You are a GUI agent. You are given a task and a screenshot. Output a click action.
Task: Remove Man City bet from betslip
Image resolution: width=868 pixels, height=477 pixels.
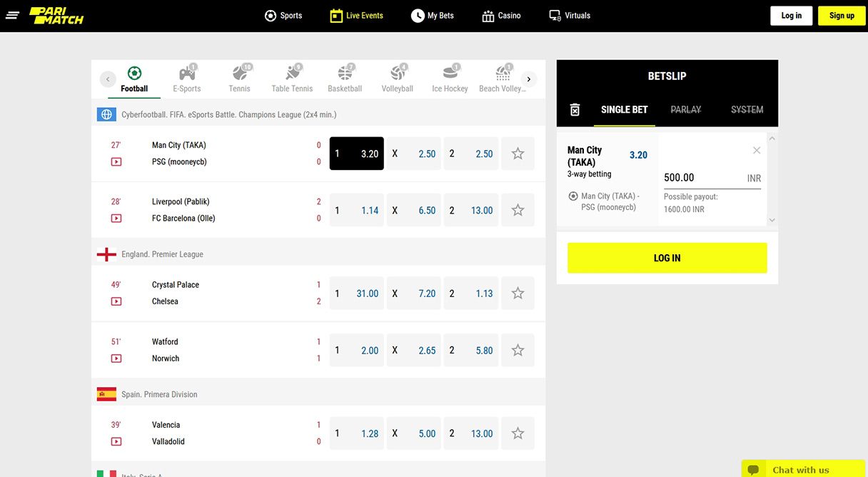(757, 150)
